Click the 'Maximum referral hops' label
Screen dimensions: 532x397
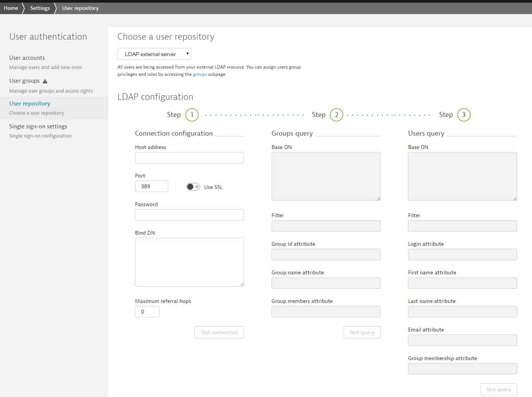tap(163, 301)
